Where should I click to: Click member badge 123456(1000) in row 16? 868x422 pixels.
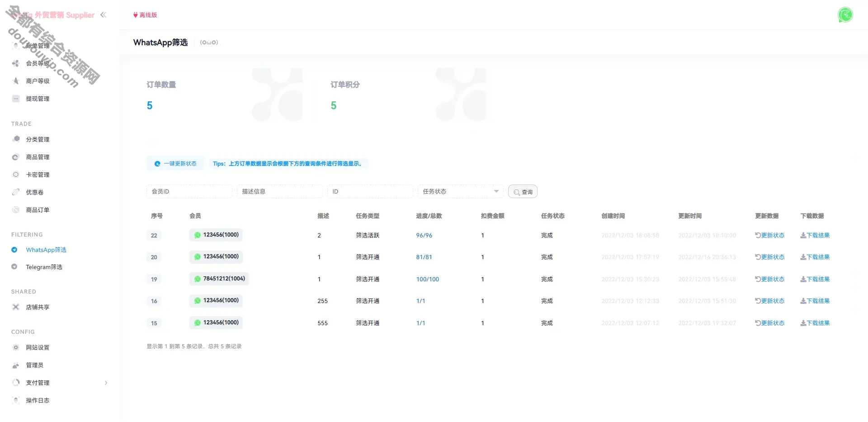click(216, 301)
